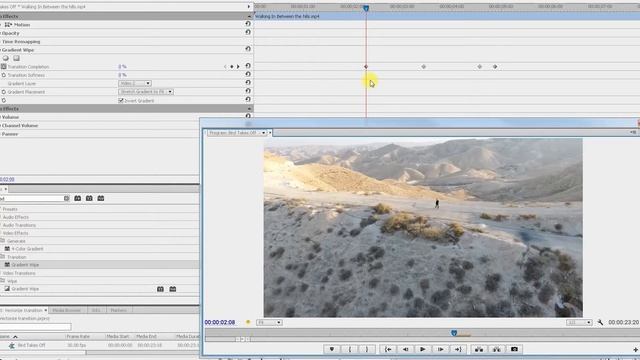The width and height of the screenshot is (640, 360).
Task: Open the Program monitor button editor plus
Action: [x=636, y=350]
